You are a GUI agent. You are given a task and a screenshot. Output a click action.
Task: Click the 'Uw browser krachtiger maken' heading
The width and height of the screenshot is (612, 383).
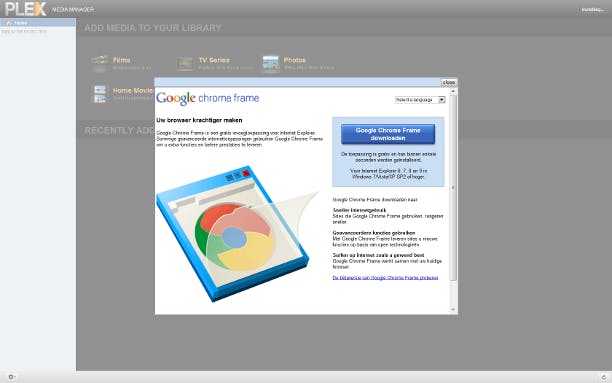[199, 120]
